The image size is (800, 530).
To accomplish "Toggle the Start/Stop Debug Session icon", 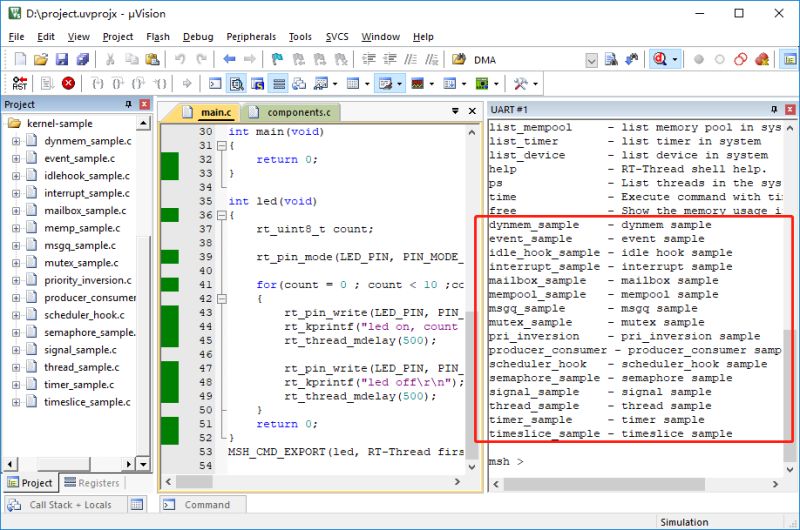I will pyautogui.click(x=660, y=60).
